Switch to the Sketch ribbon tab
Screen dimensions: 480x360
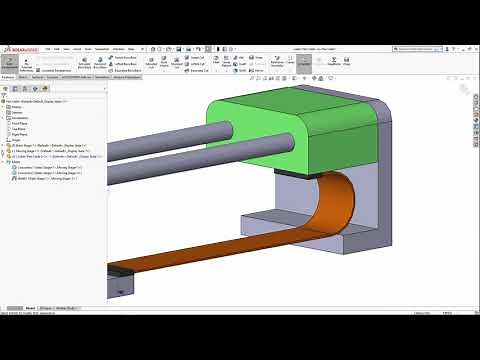(23, 77)
